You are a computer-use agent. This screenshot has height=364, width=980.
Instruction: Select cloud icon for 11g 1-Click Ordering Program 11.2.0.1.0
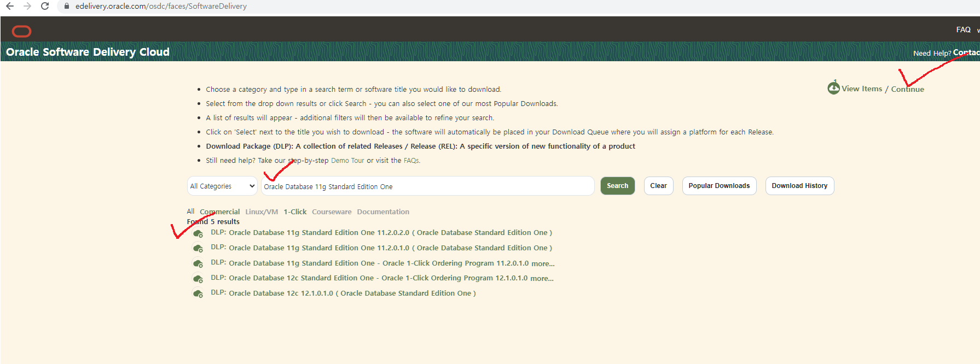198,263
